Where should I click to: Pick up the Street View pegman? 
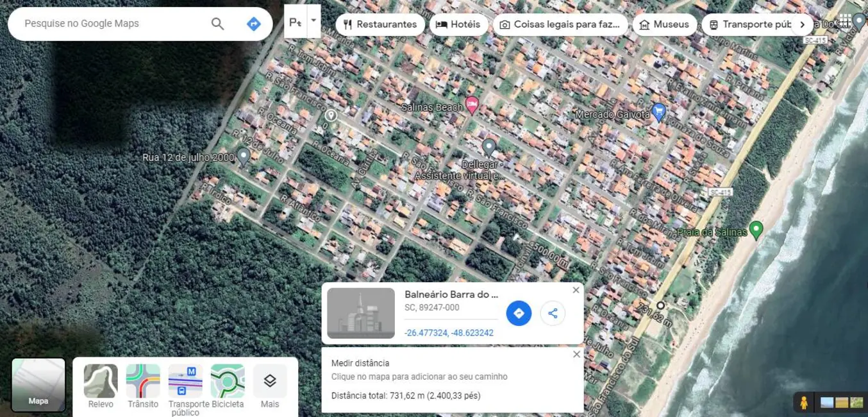click(x=803, y=403)
